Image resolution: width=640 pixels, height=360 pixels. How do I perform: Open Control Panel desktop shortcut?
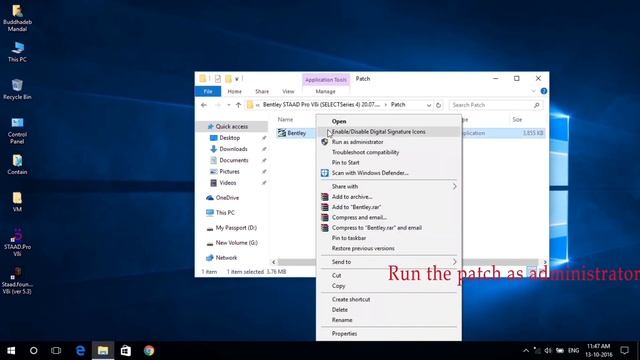[17, 130]
